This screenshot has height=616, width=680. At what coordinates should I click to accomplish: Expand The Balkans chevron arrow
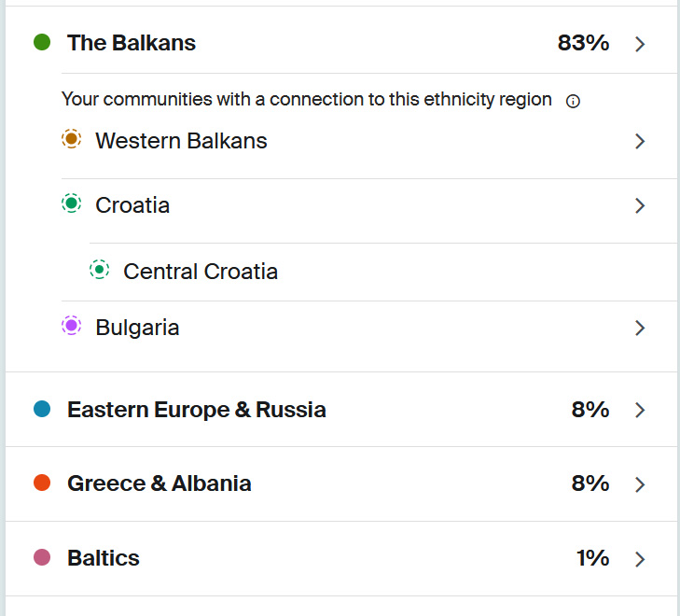(x=640, y=44)
